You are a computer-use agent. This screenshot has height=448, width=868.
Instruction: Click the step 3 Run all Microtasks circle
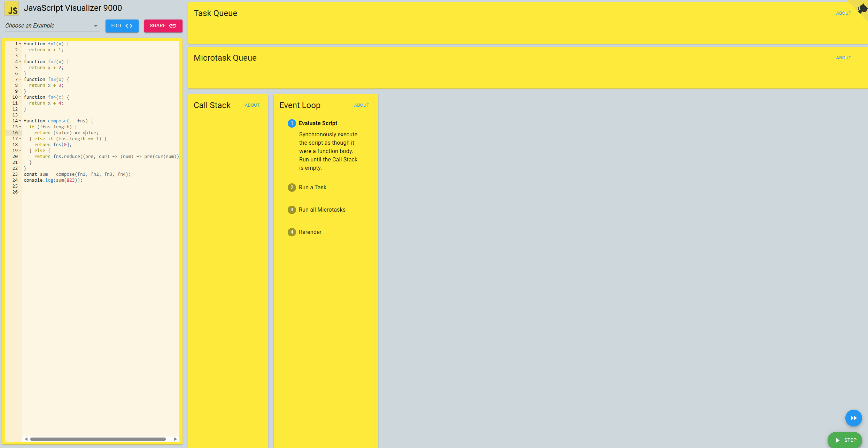click(292, 210)
